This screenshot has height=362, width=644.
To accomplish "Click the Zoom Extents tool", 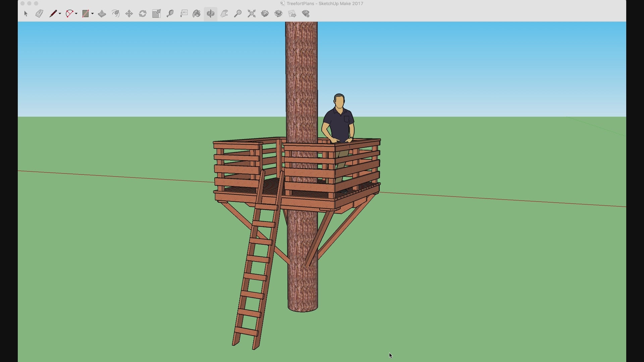I will [x=252, y=14].
